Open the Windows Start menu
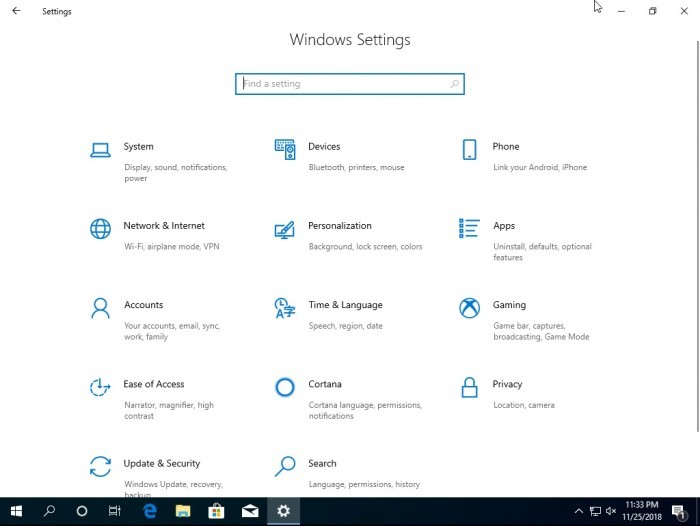This screenshot has width=700, height=526. point(16,511)
